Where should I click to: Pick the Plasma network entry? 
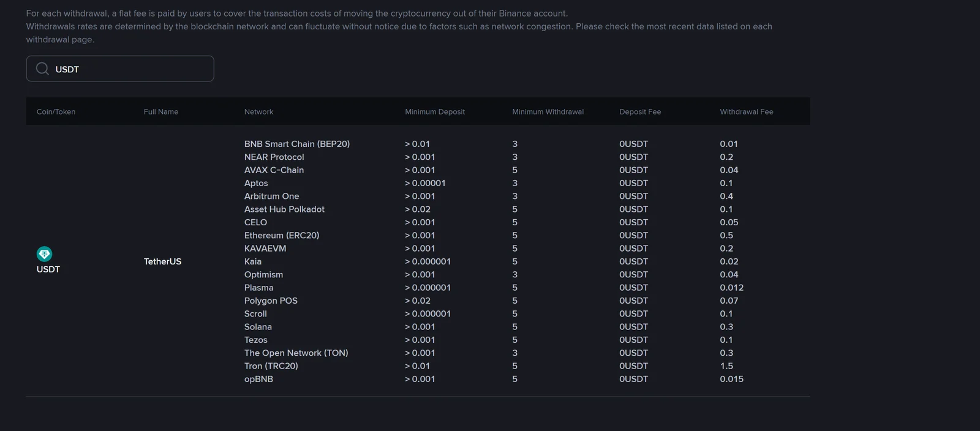(x=258, y=288)
